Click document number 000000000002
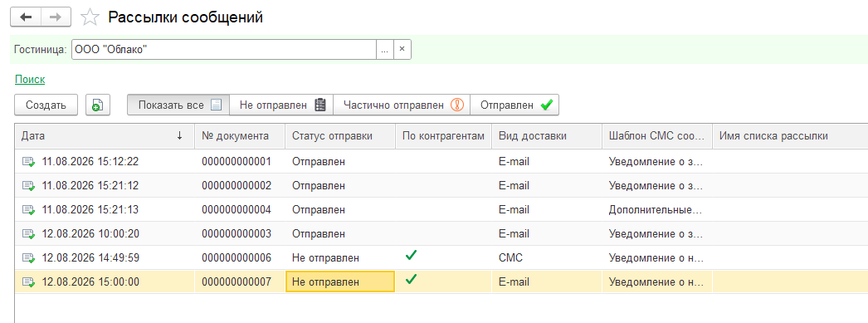Viewport: 868px width, 323px height. 237,186
